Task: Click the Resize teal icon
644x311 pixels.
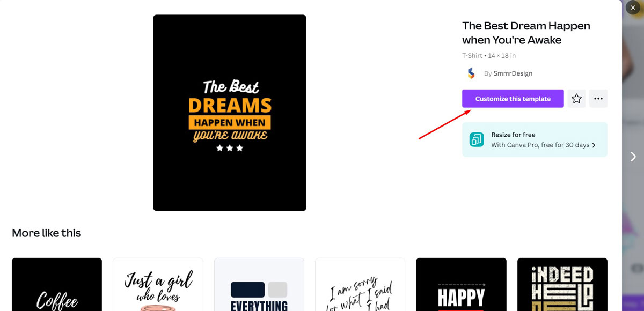Action: (477, 139)
